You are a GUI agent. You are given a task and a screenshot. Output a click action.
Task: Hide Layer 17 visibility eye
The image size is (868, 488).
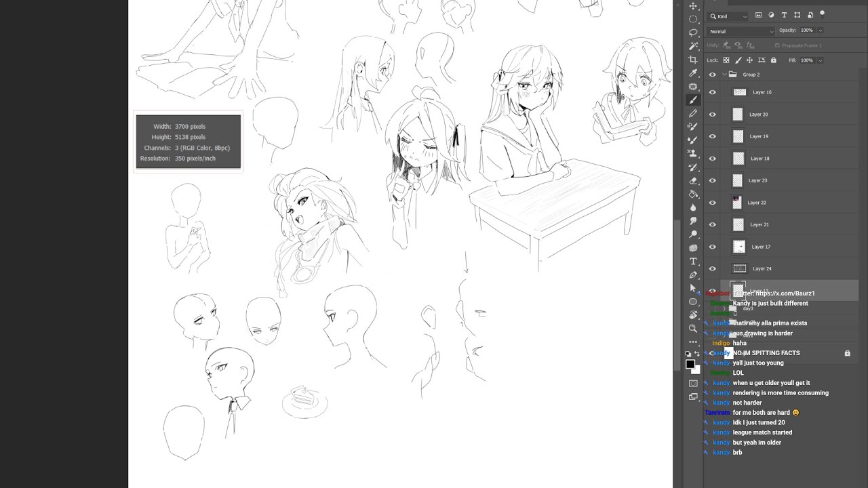[712, 247]
